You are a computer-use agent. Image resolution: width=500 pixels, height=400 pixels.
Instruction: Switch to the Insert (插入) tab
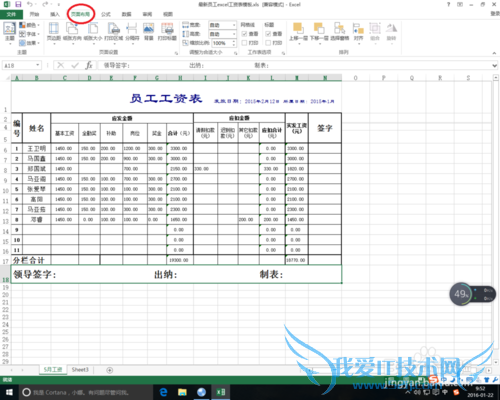(x=55, y=14)
